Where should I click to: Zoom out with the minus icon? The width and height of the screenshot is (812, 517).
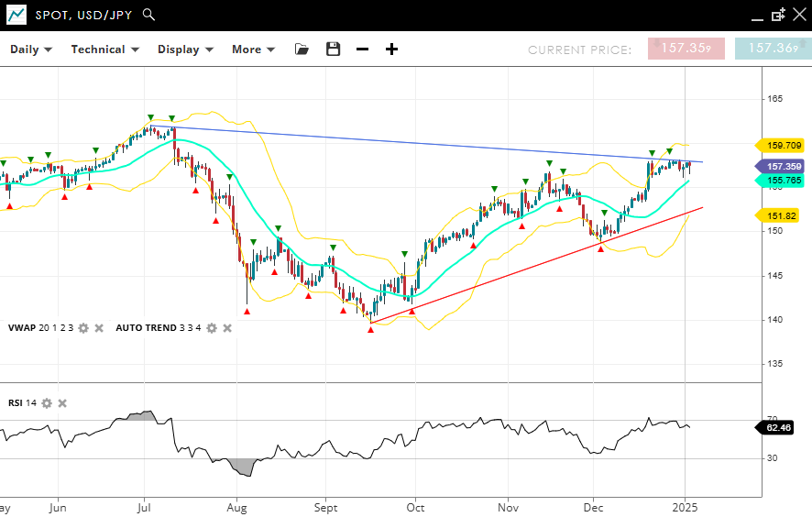coord(362,49)
